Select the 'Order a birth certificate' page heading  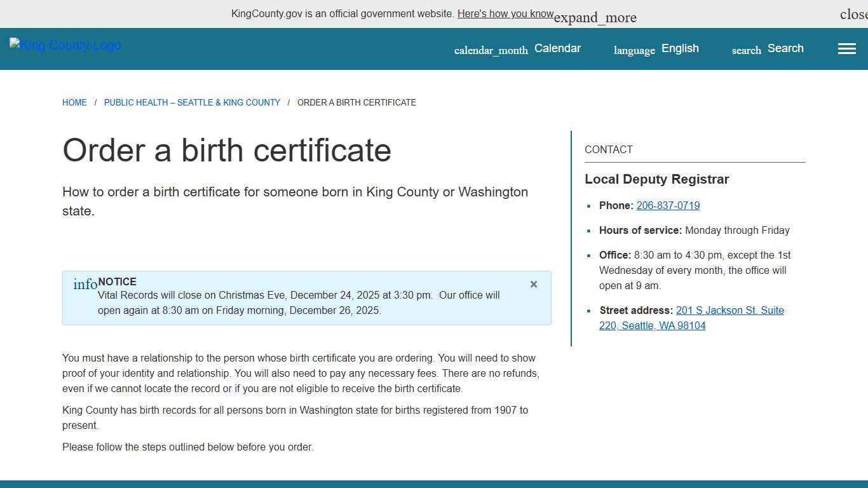[227, 151]
